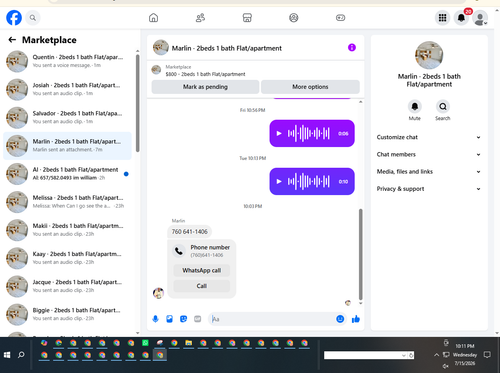This screenshot has height=373, width=500.
Task: Click the WhatsApp call button
Action: point(202,270)
